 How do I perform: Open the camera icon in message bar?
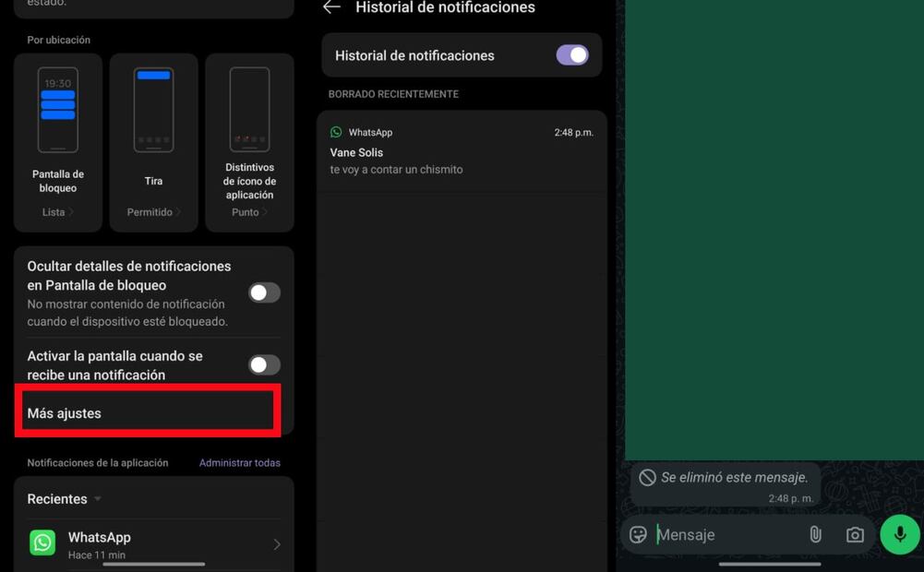tap(855, 535)
